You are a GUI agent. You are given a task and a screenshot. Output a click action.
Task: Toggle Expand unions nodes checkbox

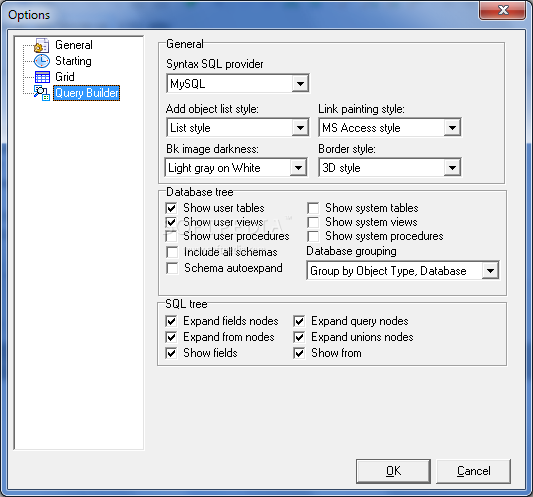(299, 337)
